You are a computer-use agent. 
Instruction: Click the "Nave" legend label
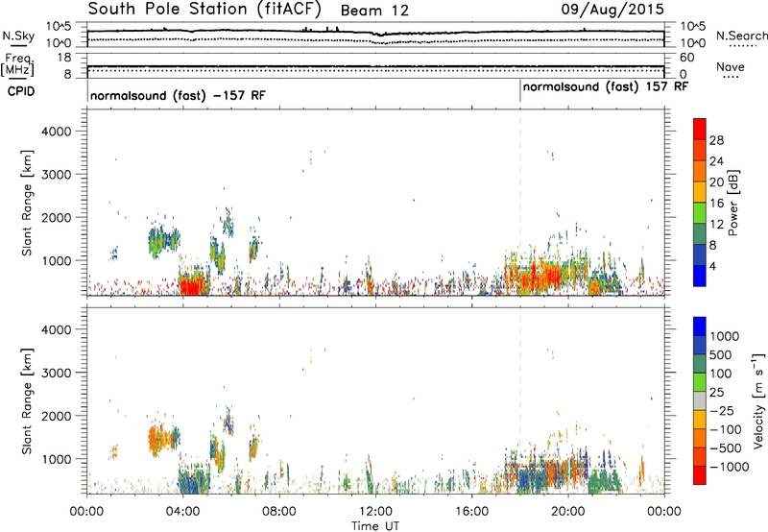coord(731,66)
